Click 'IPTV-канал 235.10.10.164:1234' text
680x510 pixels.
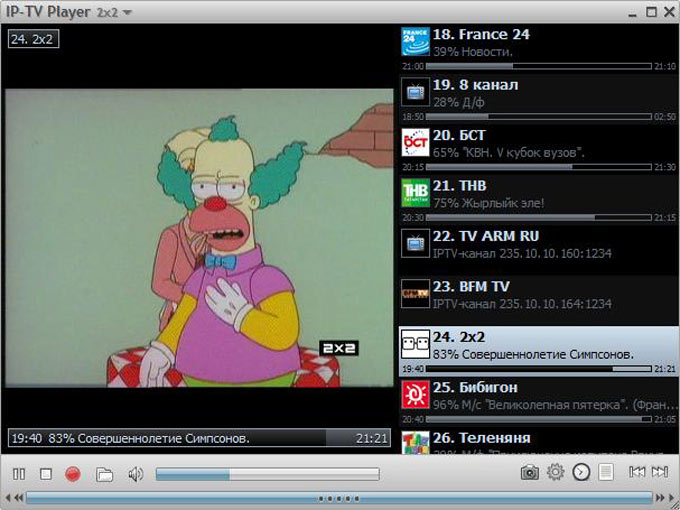click(x=522, y=304)
